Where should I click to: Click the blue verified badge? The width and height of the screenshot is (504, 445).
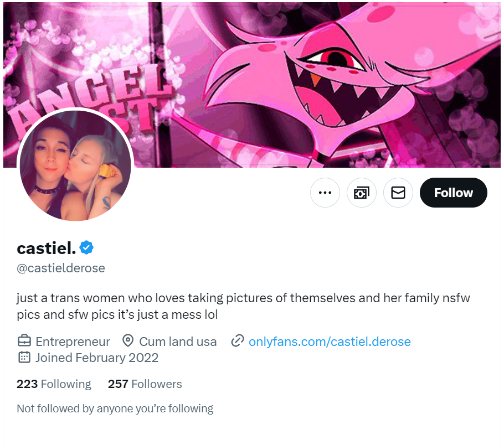point(86,248)
